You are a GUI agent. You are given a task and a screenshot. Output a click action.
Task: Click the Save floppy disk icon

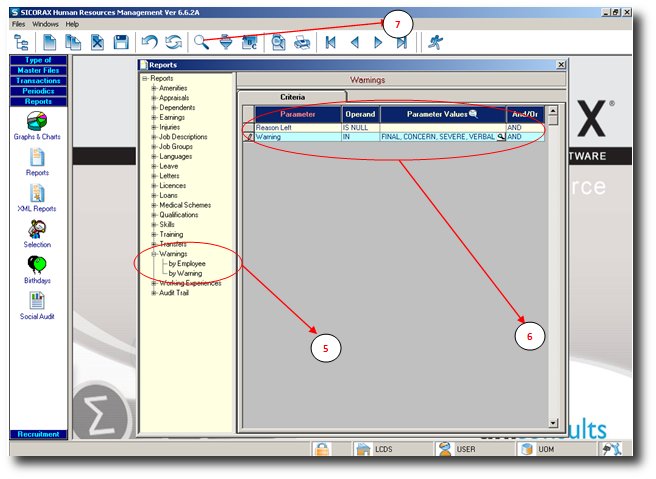[x=121, y=42]
